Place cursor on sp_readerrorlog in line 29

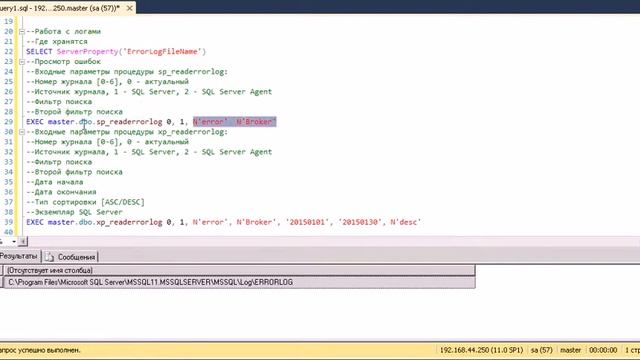tap(129, 122)
